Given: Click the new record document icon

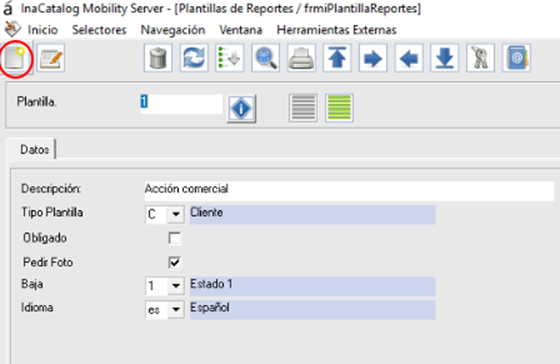Looking at the screenshot, I should [x=15, y=58].
